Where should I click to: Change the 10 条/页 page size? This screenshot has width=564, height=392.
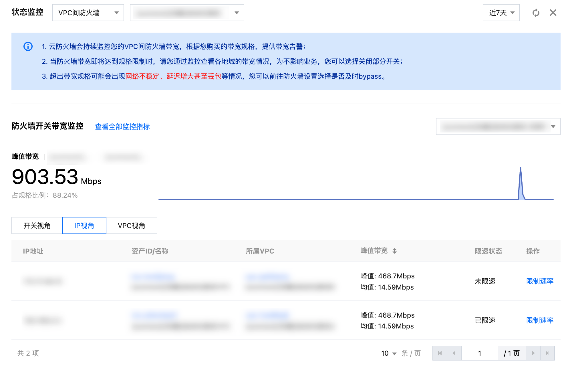pos(389,353)
